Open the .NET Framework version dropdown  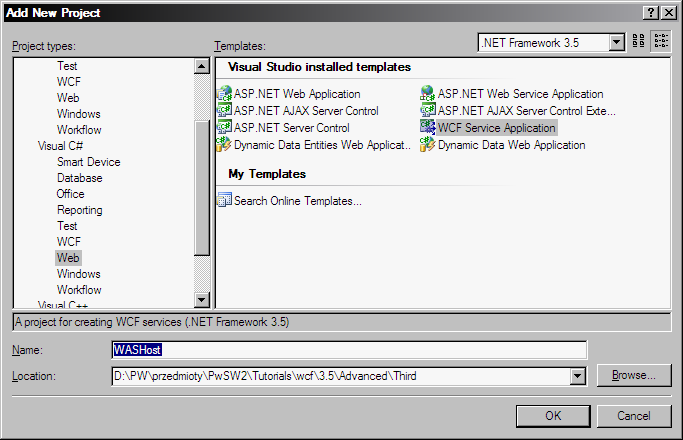click(616, 42)
